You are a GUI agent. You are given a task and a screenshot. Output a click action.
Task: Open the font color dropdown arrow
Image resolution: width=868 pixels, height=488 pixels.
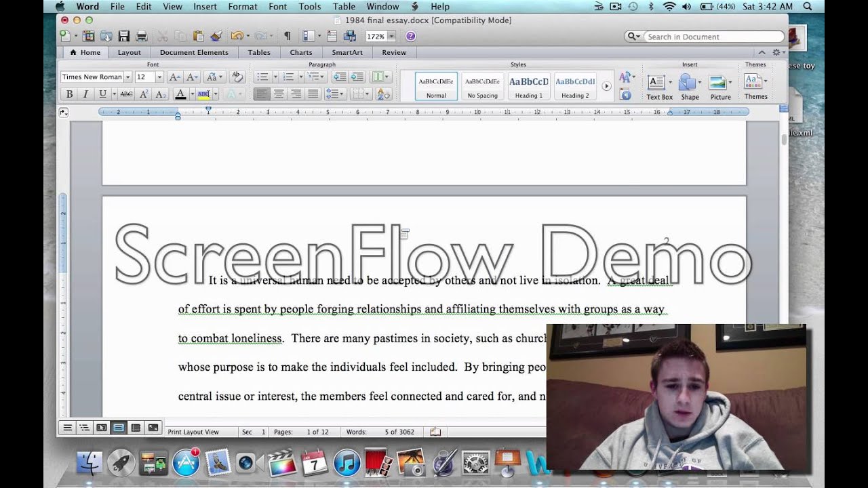coord(192,94)
